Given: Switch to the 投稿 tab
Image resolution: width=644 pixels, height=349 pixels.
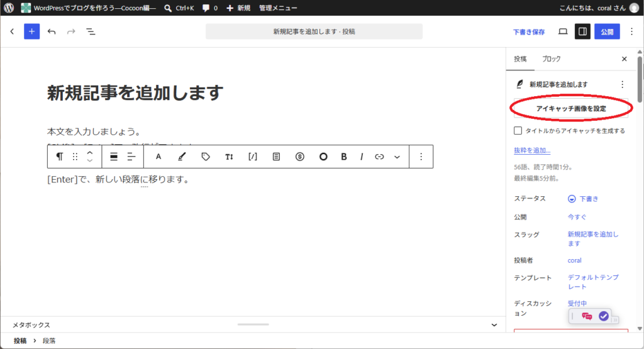Looking at the screenshot, I should point(520,58).
